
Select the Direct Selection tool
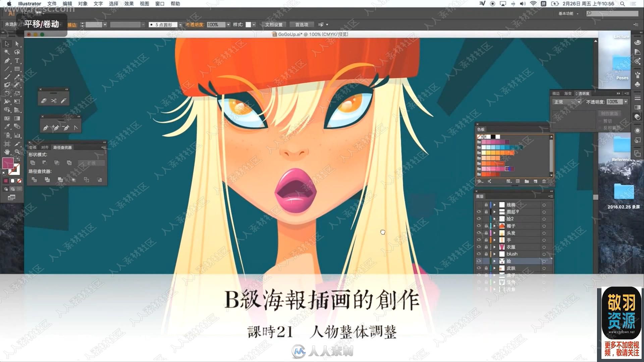(x=17, y=44)
